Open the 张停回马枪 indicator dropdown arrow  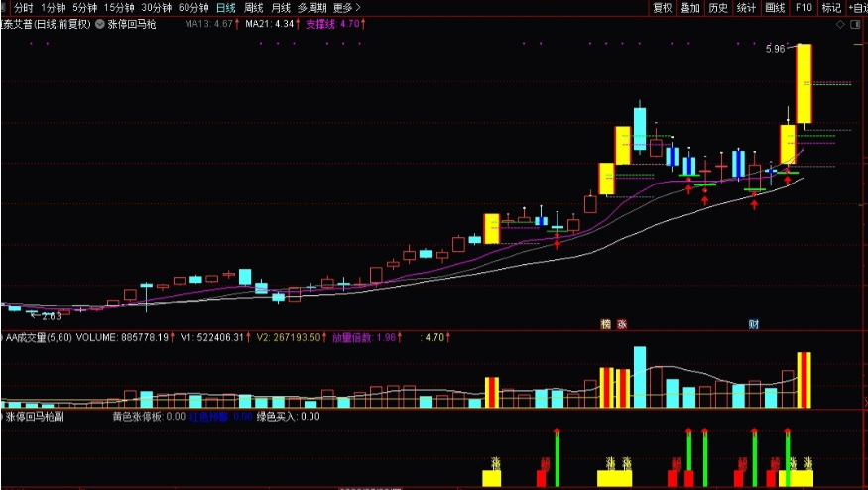coord(100,24)
